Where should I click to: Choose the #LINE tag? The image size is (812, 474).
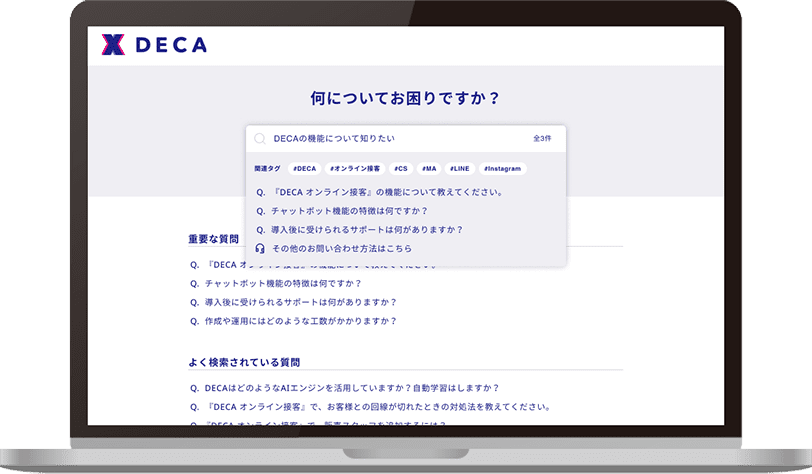point(459,169)
